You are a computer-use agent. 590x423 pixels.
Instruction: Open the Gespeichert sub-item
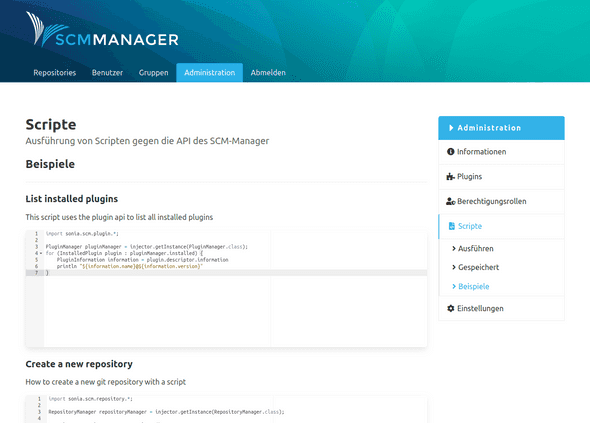pos(478,267)
